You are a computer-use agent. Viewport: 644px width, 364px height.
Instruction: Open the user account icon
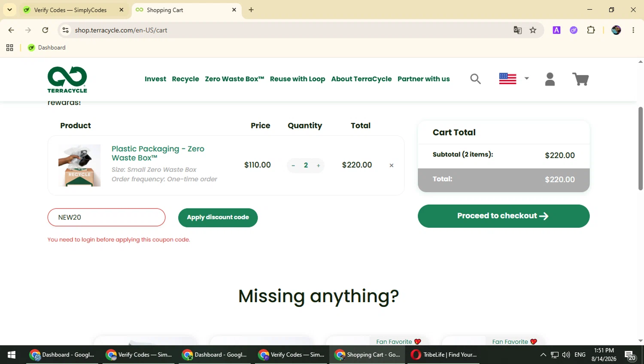(x=550, y=79)
